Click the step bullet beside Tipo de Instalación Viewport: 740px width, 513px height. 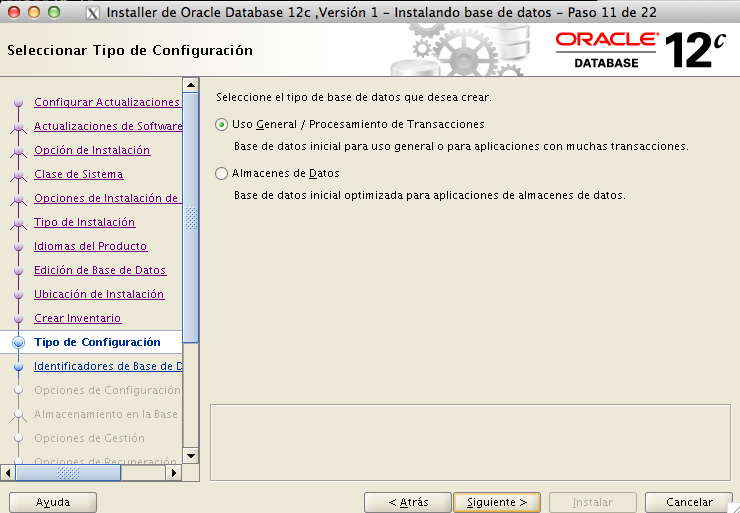pyautogui.click(x=18, y=222)
